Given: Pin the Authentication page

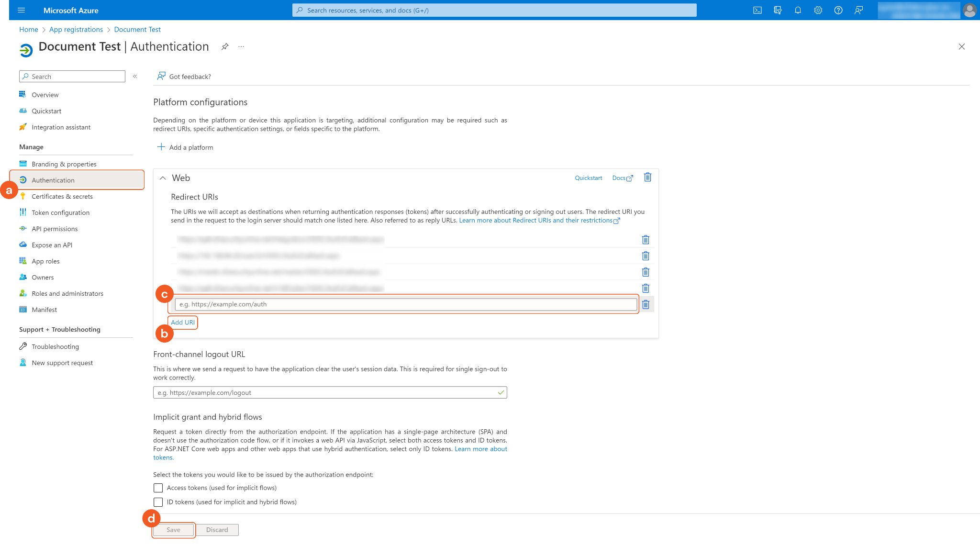Looking at the screenshot, I should point(225,46).
